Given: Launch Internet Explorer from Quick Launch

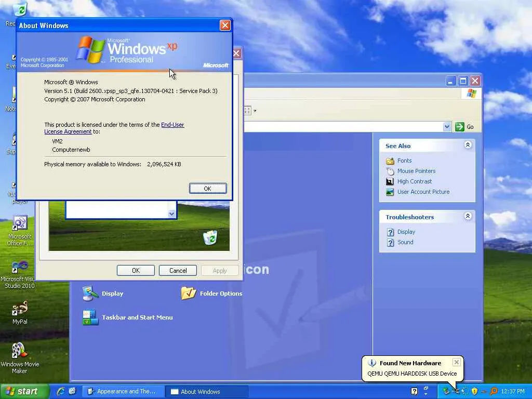Looking at the screenshot, I should pos(61,391).
